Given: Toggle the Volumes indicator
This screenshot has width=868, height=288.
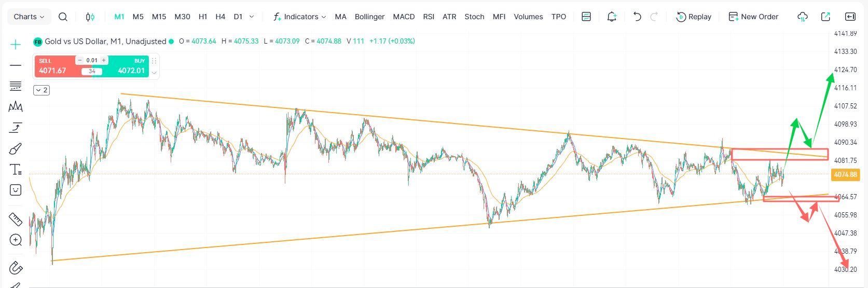Looking at the screenshot, I should (x=528, y=17).
